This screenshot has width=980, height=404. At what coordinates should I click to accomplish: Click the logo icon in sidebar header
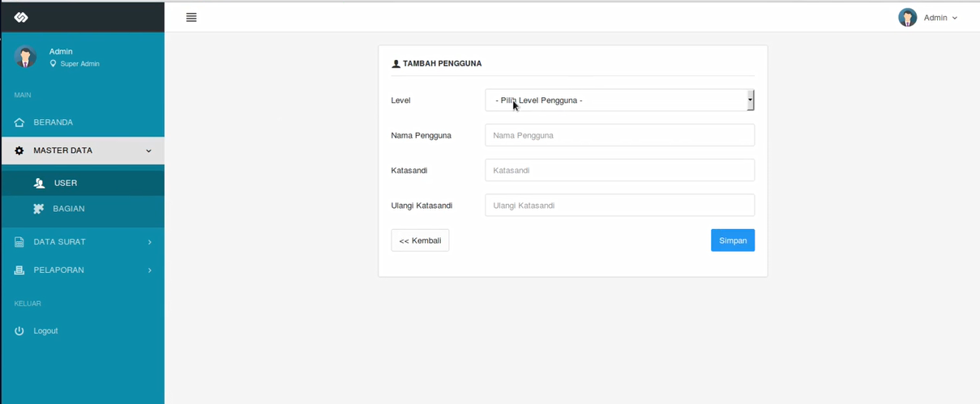(x=21, y=17)
